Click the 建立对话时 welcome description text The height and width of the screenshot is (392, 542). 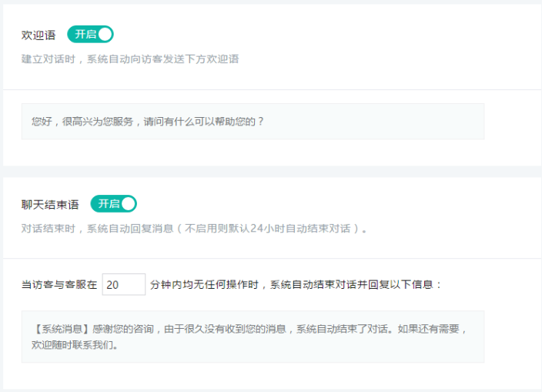pyautogui.click(x=129, y=59)
